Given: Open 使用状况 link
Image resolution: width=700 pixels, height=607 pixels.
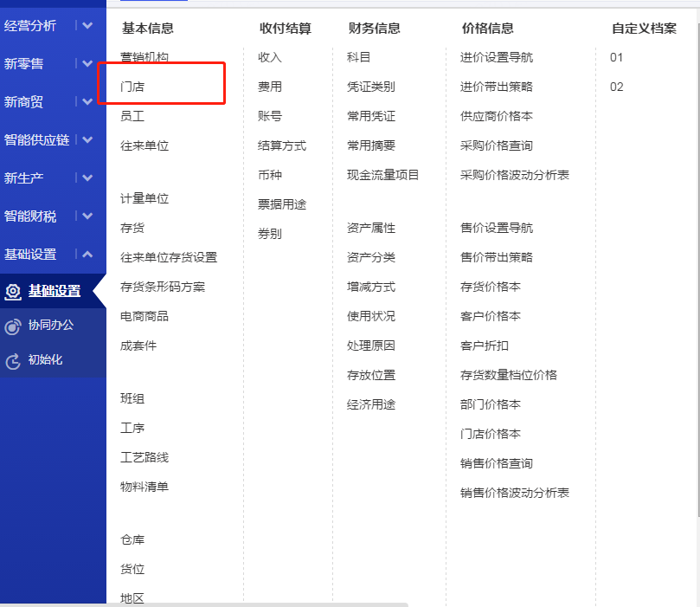Looking at the screenshot, I should pyautogui.click(x=371, y=316).
